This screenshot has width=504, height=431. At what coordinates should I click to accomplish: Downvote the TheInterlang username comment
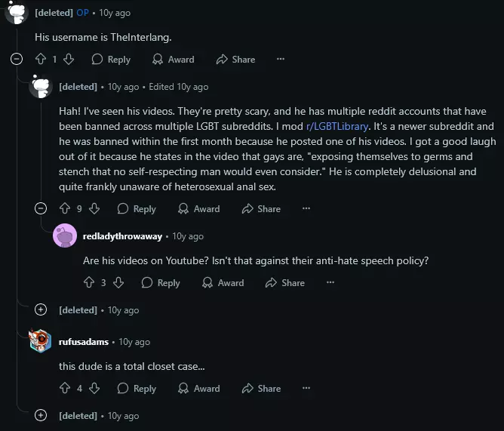(69, 59)
